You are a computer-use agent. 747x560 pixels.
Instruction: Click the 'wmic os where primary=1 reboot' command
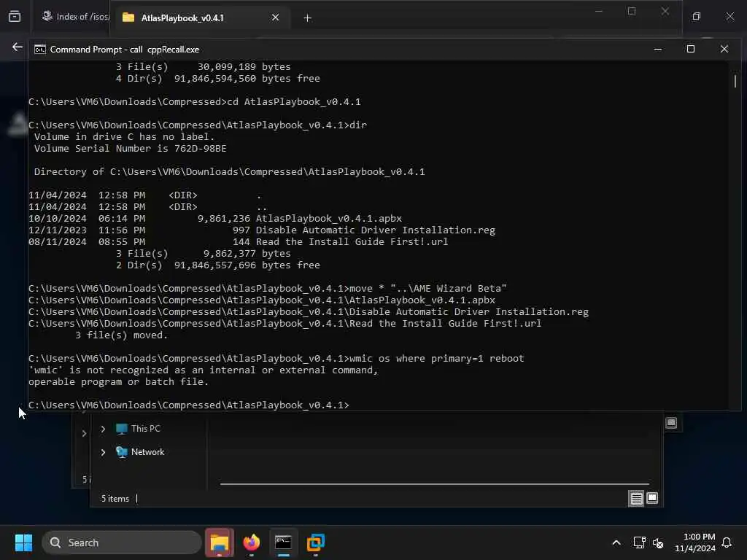tap(437, 359)
